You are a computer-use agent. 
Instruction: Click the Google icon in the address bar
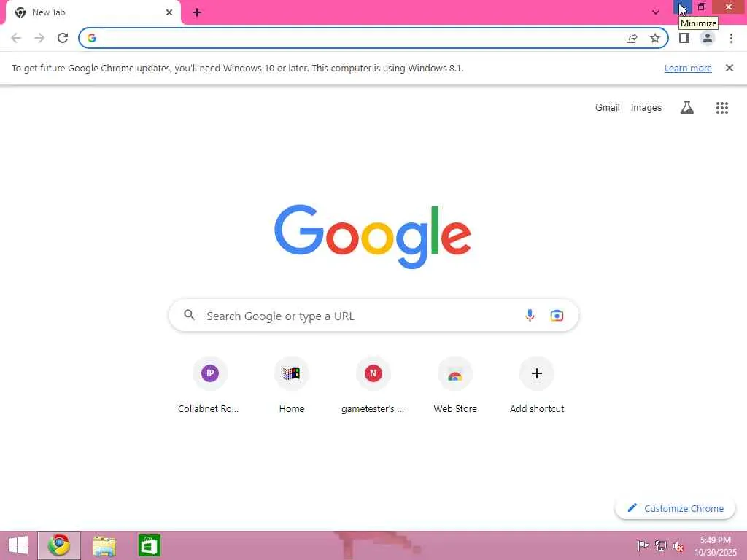coord(92,38)
